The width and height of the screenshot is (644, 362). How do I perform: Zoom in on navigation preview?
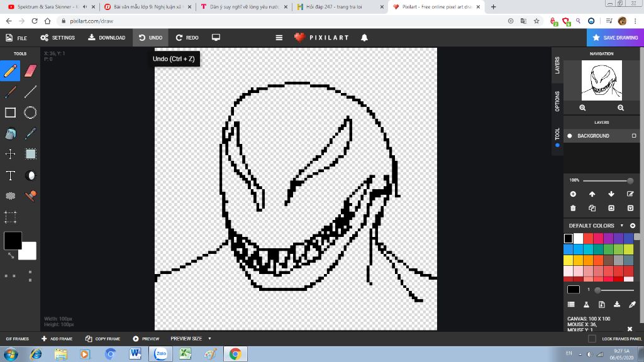pyautogui.click(x=582, y=108)
